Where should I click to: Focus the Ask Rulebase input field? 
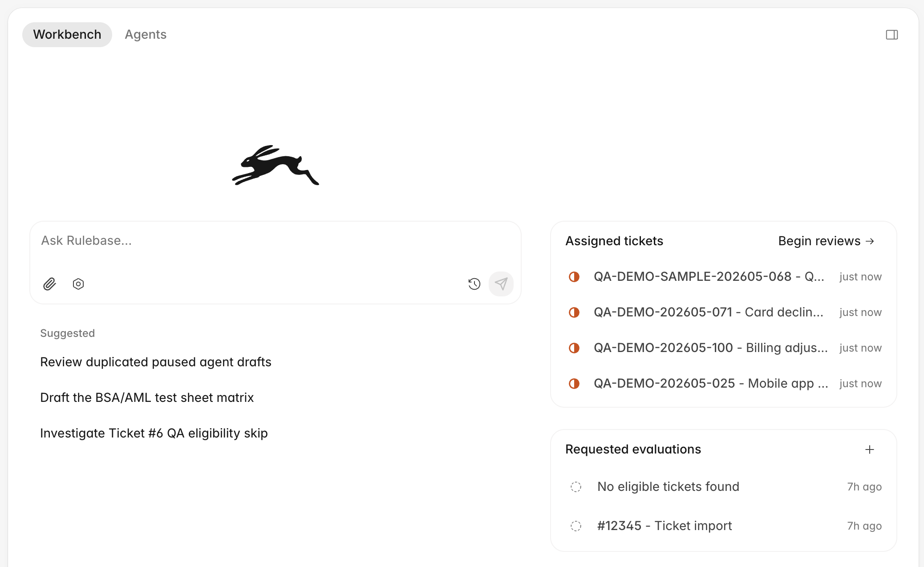click(276, 241)
